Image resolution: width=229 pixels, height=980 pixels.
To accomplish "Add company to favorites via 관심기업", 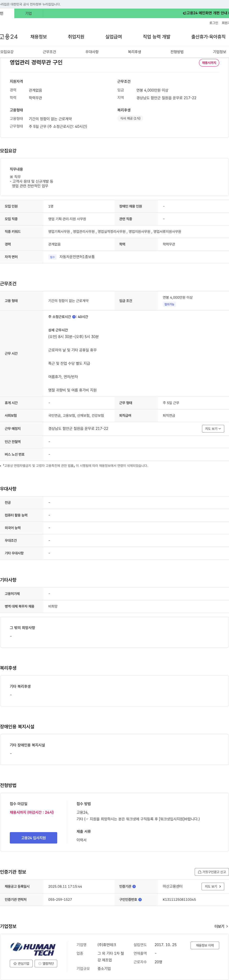I will 21,963.
